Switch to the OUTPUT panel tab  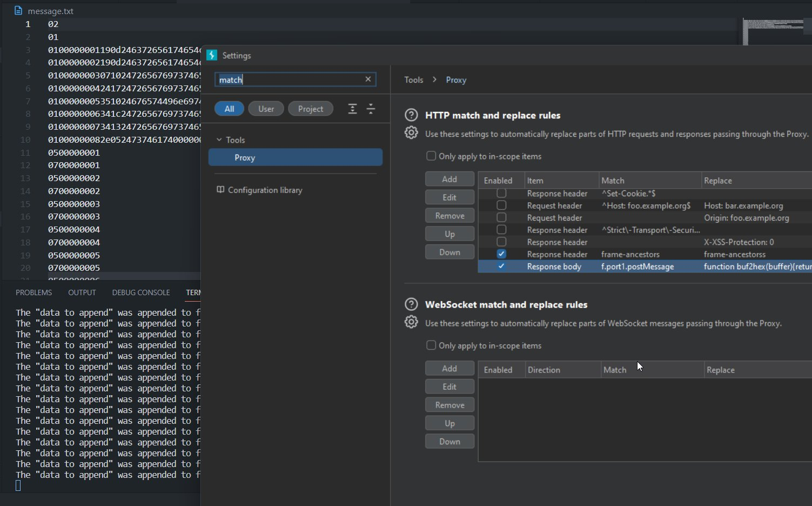coord(82,292)
